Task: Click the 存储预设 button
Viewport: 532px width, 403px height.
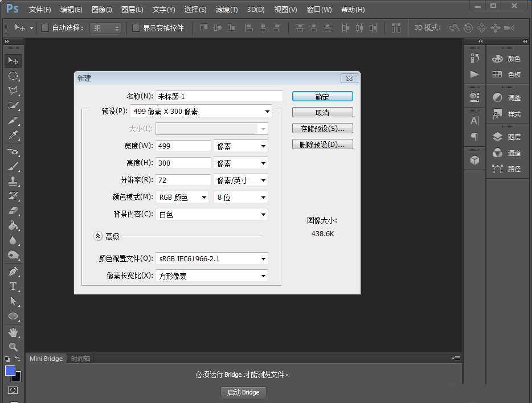Action: (322, 128)
